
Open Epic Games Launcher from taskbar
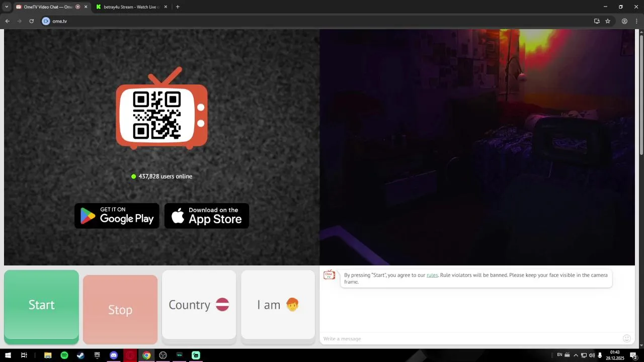click(97, 355)
